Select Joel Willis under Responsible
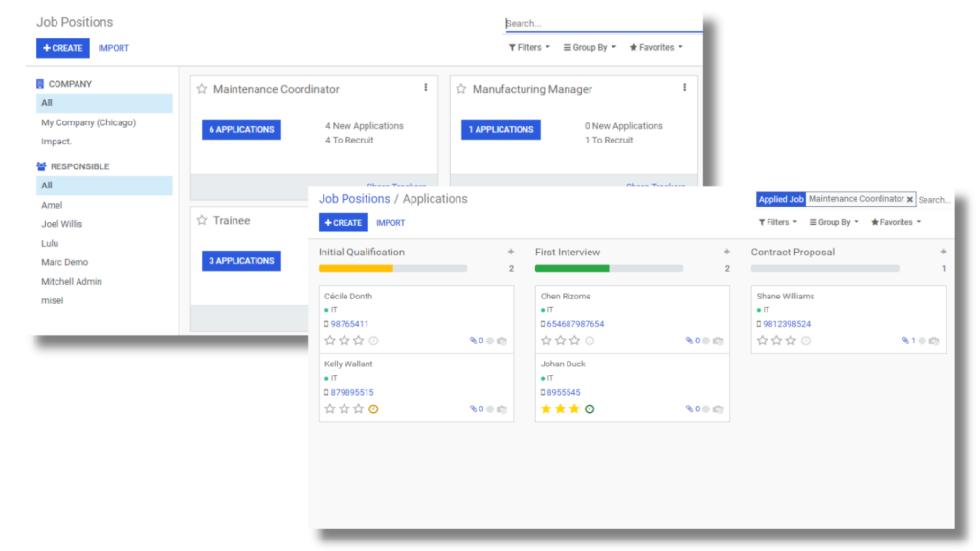Screen dimensions: 980x551 point(61,224)
